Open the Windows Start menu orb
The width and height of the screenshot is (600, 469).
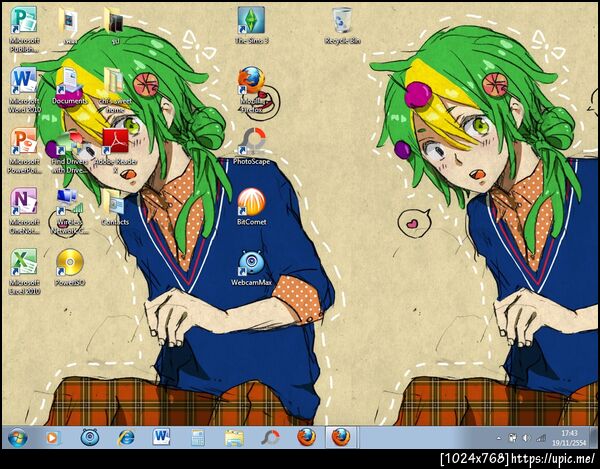18,437
